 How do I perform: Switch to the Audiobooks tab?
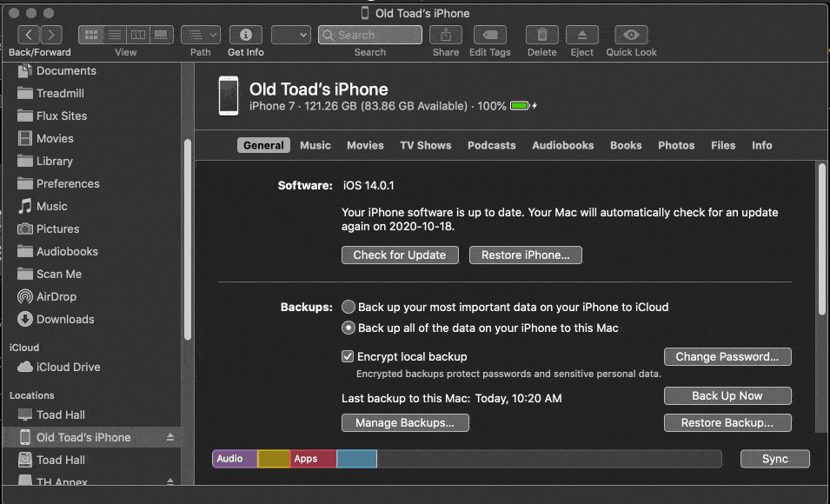pyautogui.click(x=562, y=145)
